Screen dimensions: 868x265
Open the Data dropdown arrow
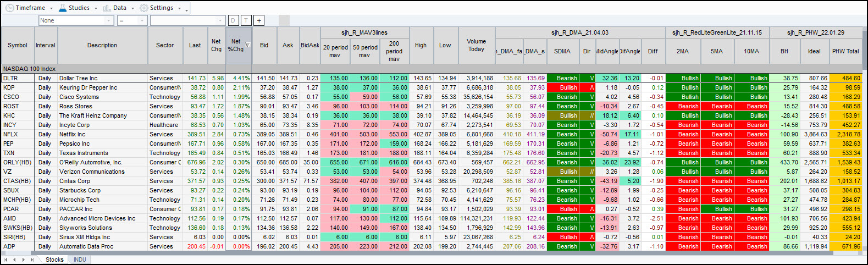[132, 8]
